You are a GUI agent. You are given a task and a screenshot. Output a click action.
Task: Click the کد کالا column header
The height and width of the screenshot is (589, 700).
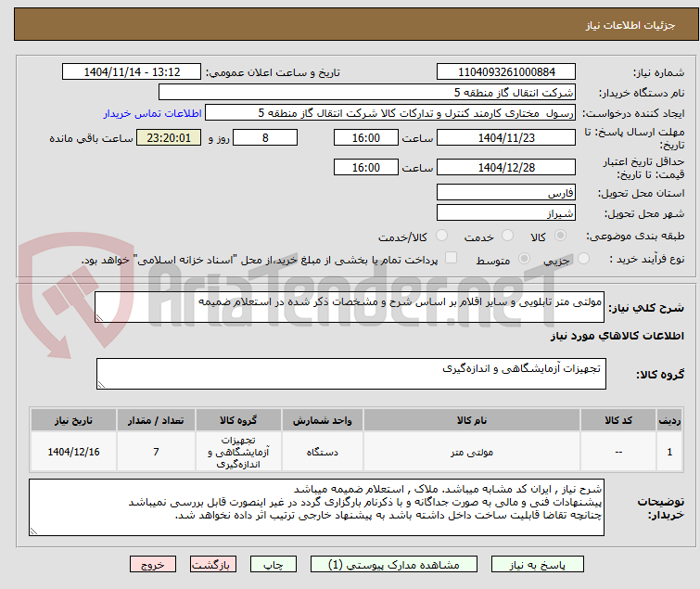click(618, 421)
